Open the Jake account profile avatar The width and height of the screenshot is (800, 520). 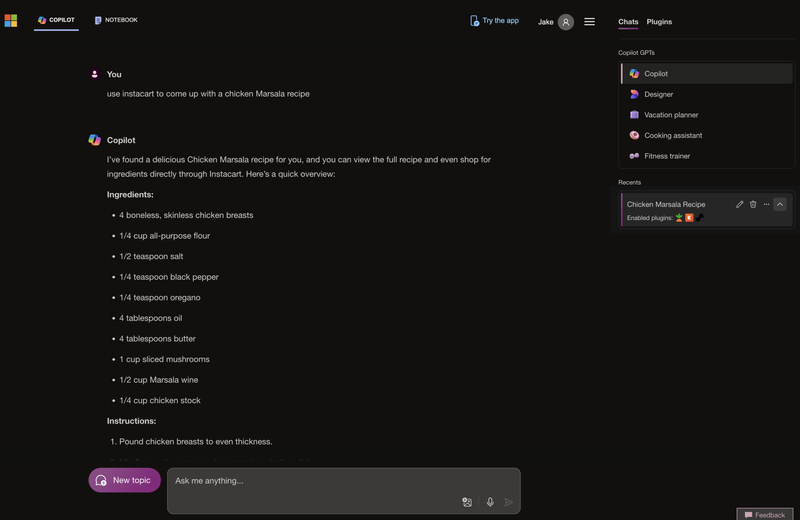tap(566, 21)
